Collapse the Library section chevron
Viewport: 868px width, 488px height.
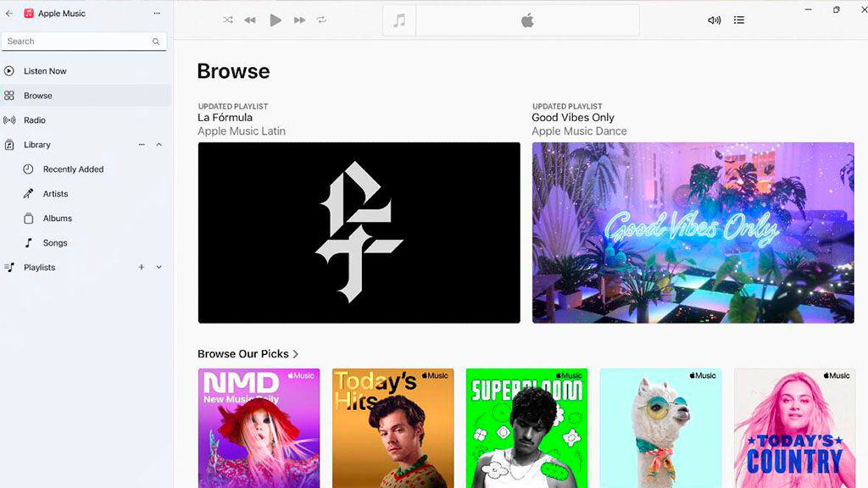(159, 144)
